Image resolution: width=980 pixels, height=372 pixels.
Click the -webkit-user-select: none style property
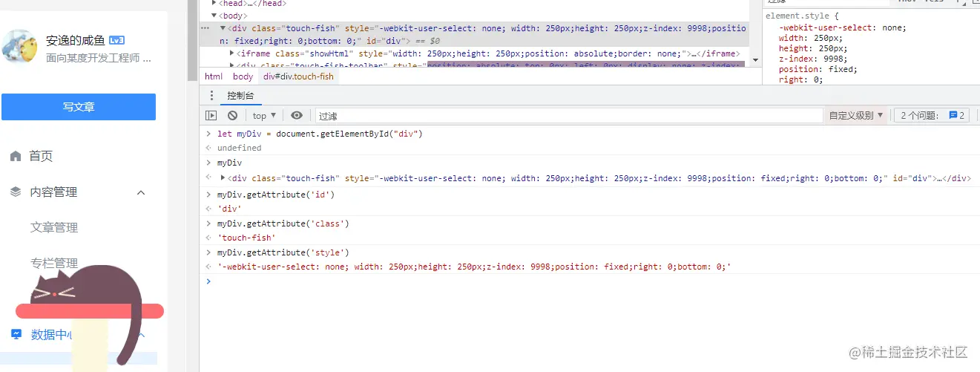842,27
